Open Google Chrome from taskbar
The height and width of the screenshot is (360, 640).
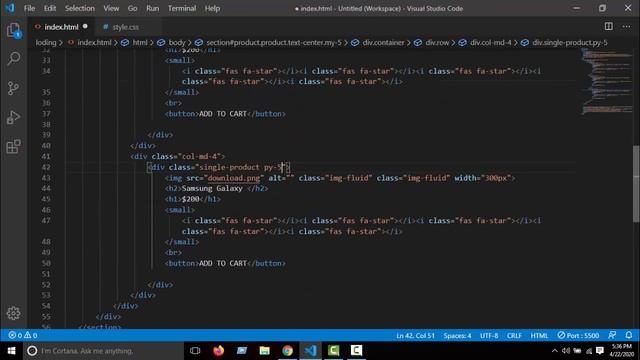pyautogui.click(x=287, y=351)
